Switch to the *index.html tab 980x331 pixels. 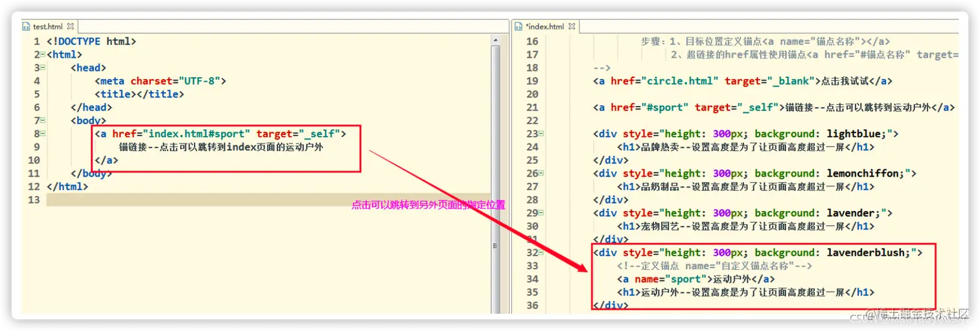tap(545, 27)
